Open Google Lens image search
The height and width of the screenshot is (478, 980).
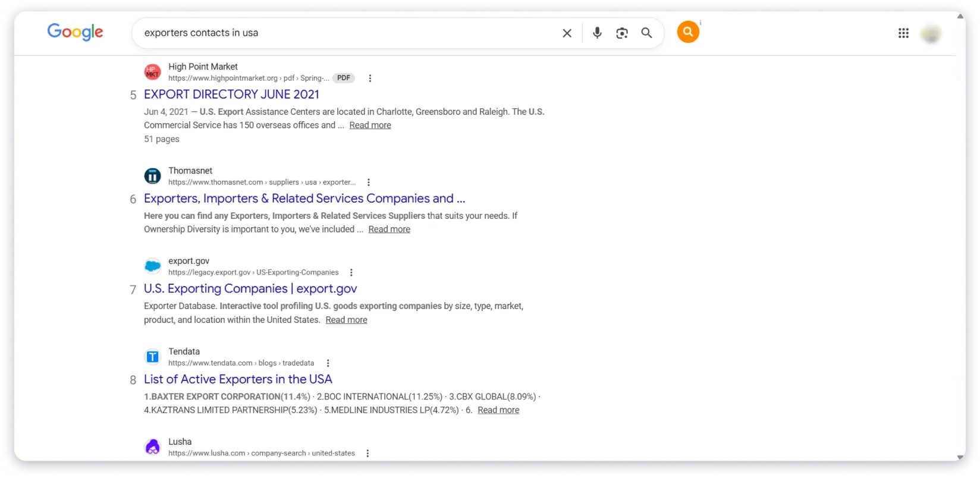(622, 33)
